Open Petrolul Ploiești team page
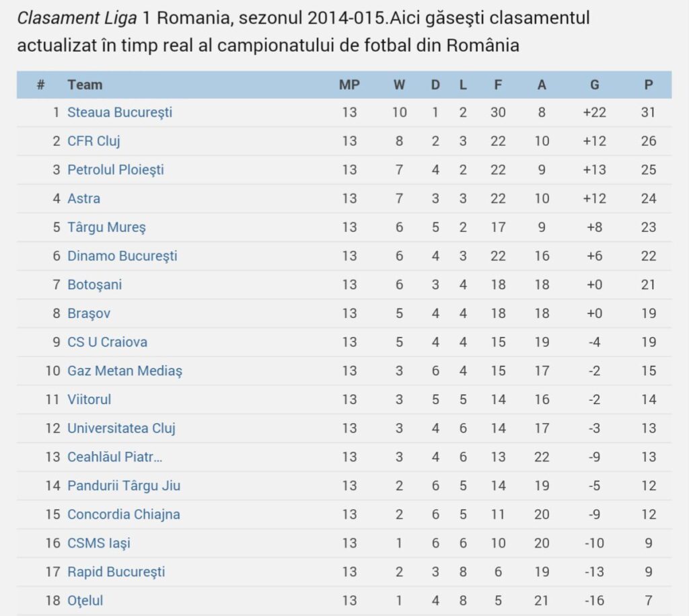Image resolution: width=689 pixels, height=616 pixels. point(116,170)
